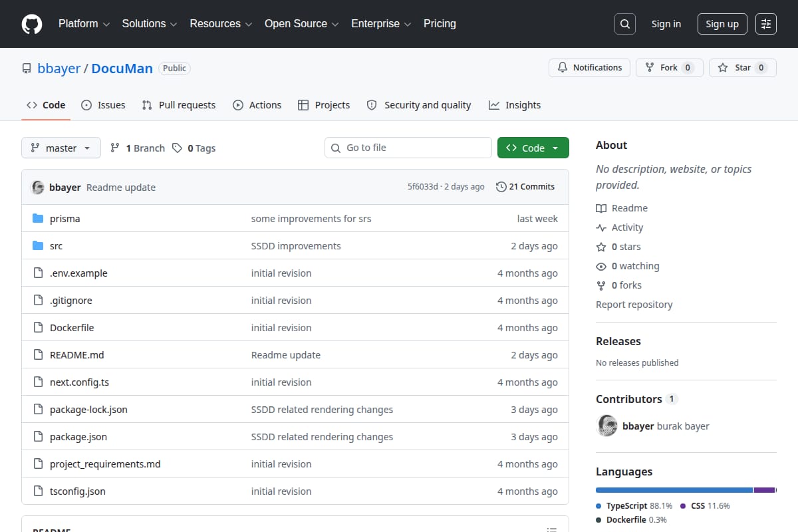Click the eye icon beside 0 watching
The height and width of the screenshot is (532, 798).
click(601, 266)
